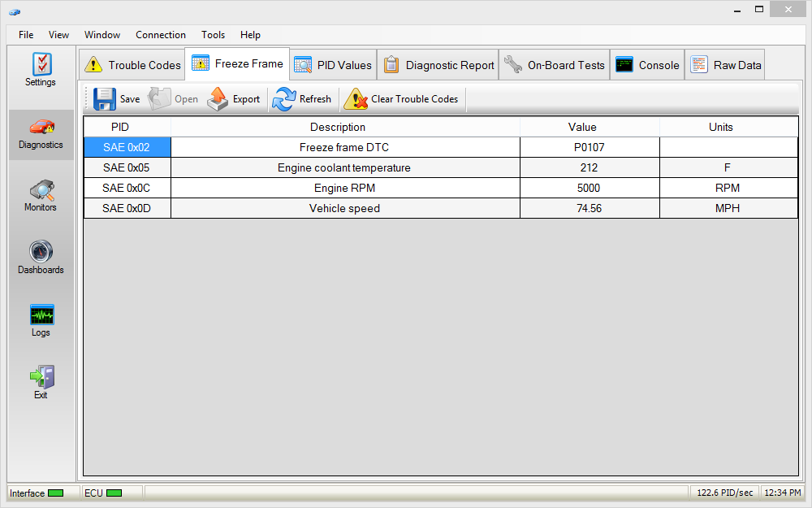Open the Tools menu

tap(213, 35)
